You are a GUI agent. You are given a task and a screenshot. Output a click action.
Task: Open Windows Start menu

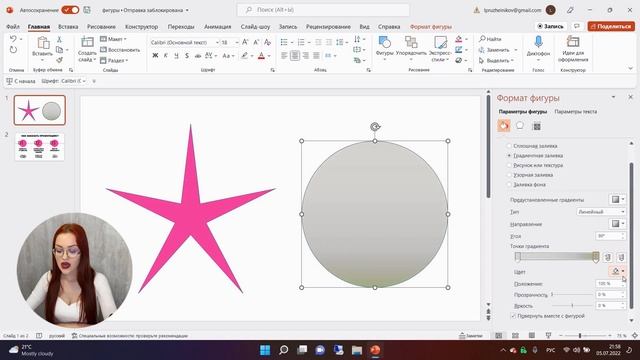tap(265, 350)
